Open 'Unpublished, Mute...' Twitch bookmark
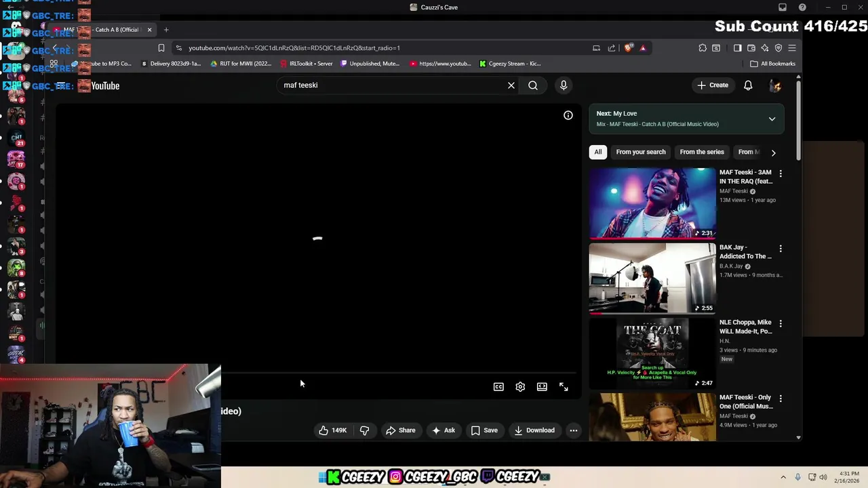Image resolution: width=868 pixels, height=488 pixels. coord(370,64)
